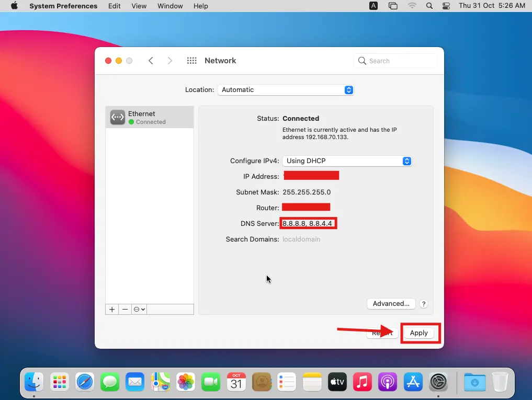Open Mail from the Dock

click(x=135, y=382)
